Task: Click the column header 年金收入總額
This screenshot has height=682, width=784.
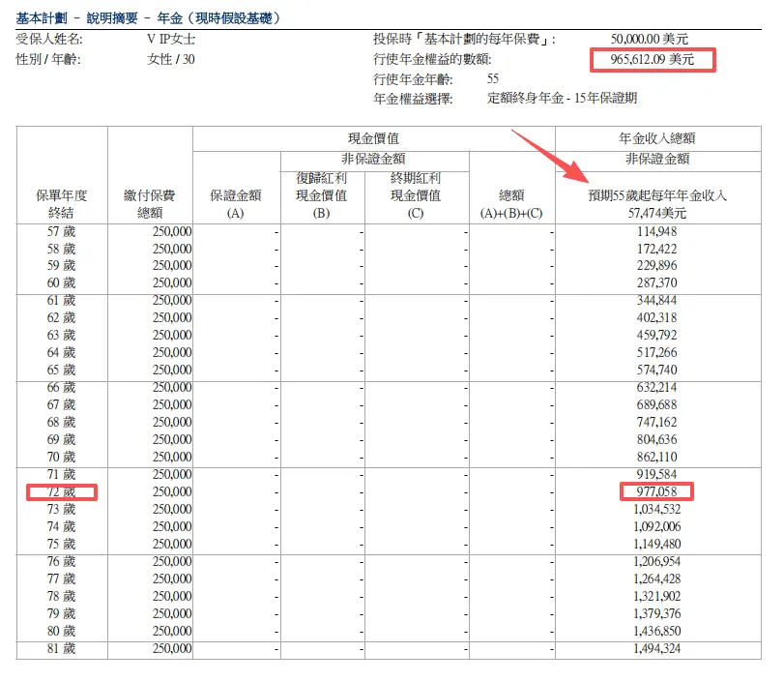Action: click(x=657, y=138)
